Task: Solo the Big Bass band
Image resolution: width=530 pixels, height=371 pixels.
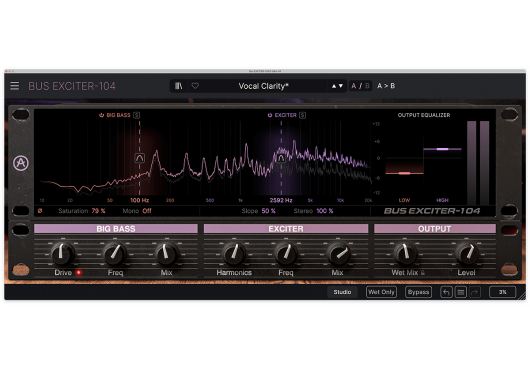Action: [136, 115]
